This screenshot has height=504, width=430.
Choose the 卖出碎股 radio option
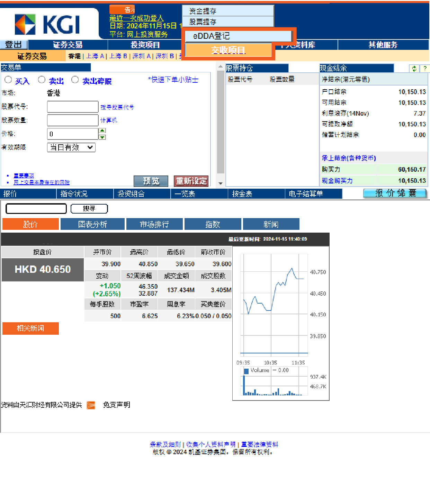(x=75, y=80)
